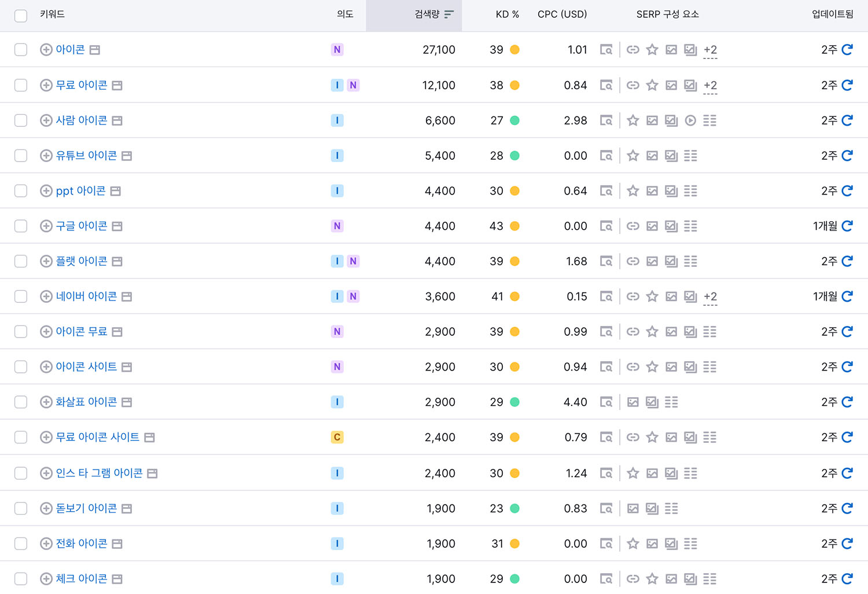
Task: Add 아이콘 keyword using plus icon
Action: (x=46, y=50)
